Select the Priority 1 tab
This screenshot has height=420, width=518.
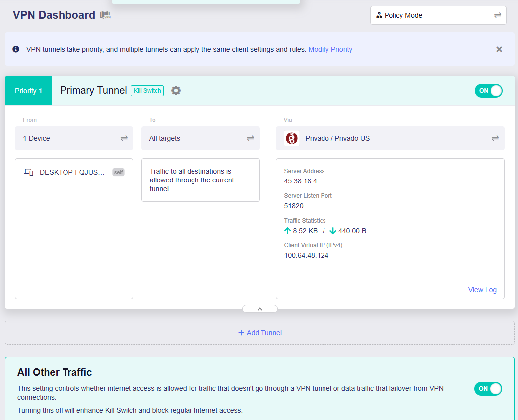coord(28,91)
